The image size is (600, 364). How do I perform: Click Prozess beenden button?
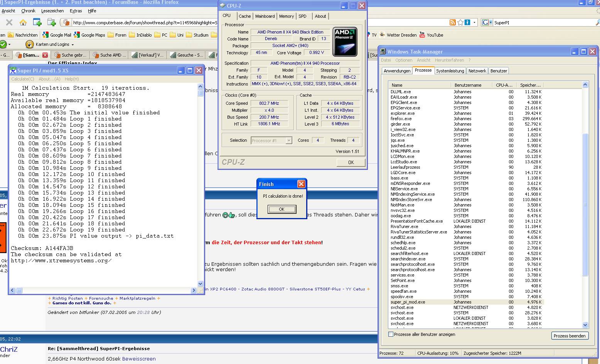tap(570, 336)
